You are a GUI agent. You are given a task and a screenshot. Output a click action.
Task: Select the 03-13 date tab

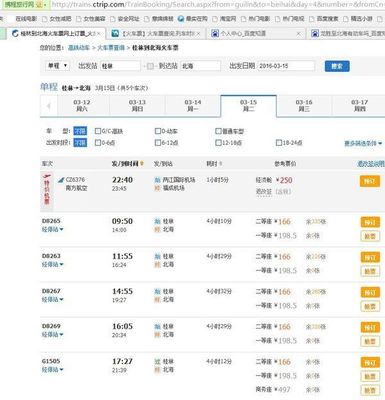[137, 106]
